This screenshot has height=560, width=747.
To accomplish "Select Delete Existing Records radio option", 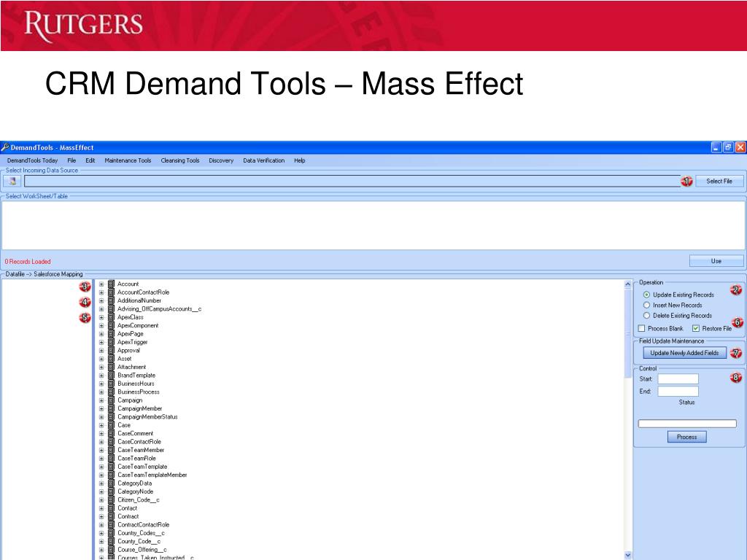I will pyautogui.click(x=646, y=316).
